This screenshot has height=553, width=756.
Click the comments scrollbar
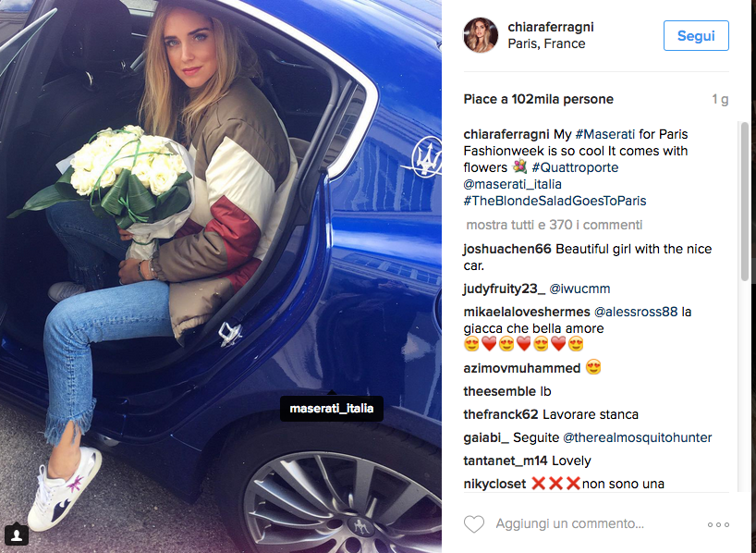[x=745, y=202]
